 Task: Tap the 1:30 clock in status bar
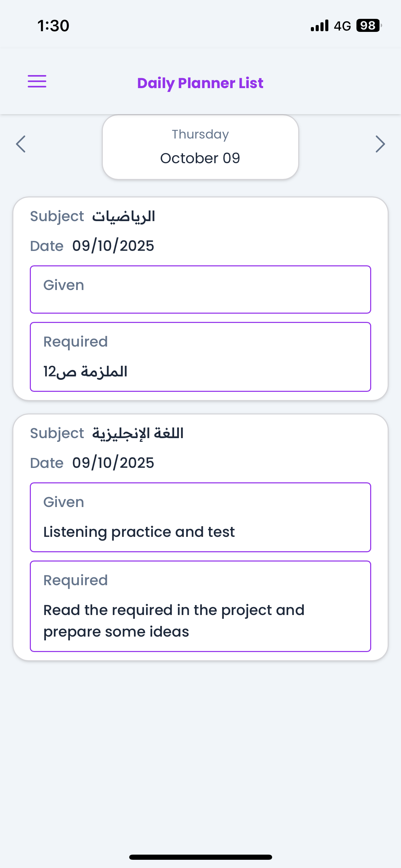[53, 26]
